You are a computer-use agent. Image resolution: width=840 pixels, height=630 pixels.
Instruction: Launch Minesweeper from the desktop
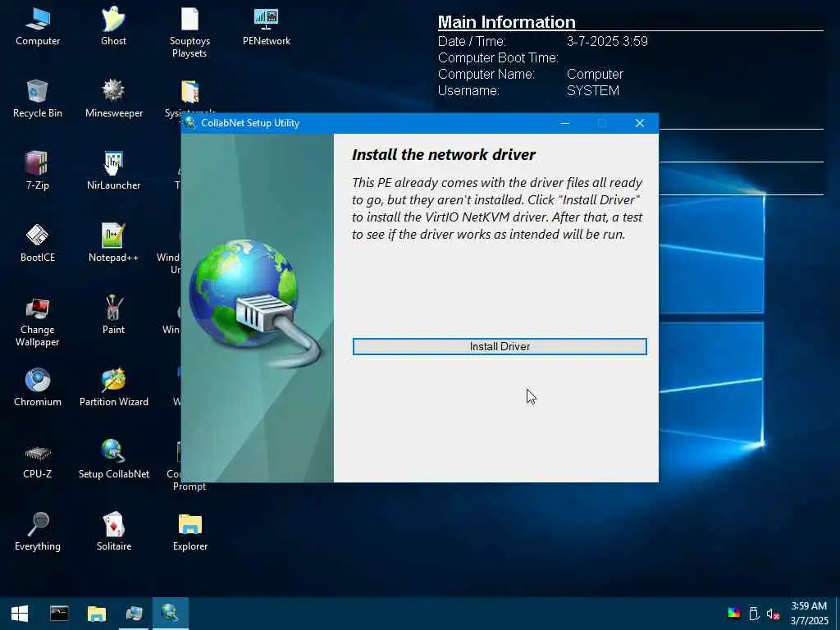[113, 99]
